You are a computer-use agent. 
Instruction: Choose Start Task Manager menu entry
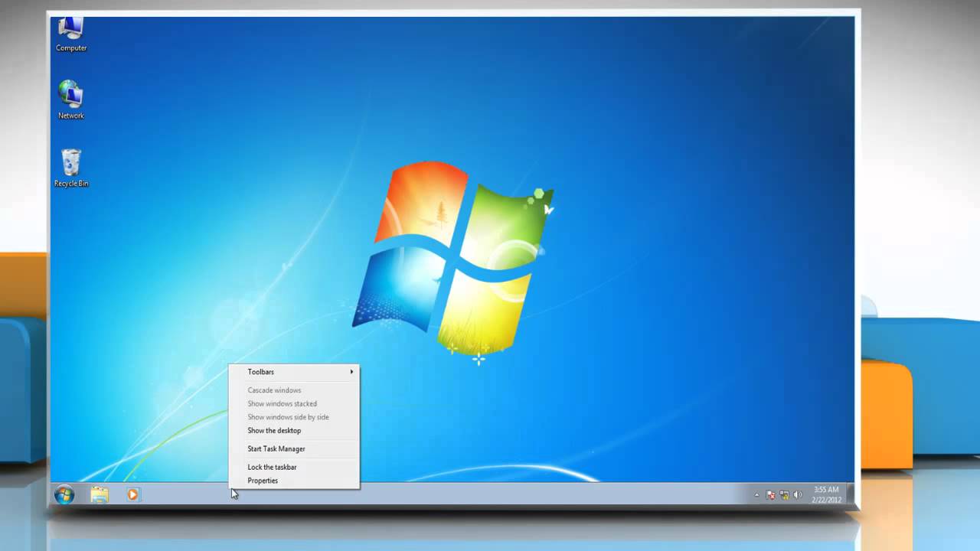(295, 449)
